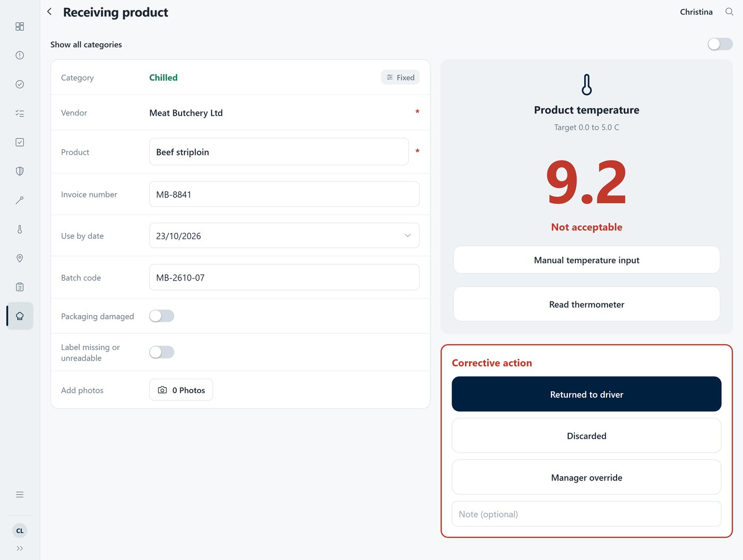
Task: Open the alert exclamation circle sidebar icon
Action: (x=20, y=55)
